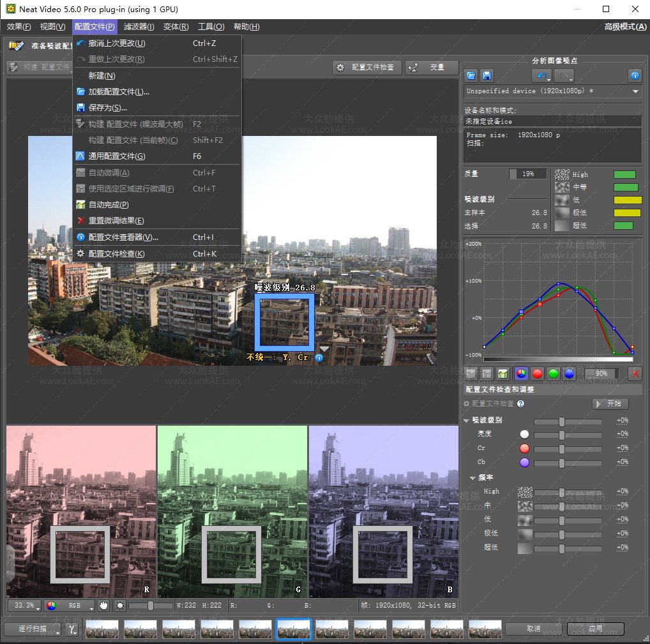This screenshot has width=650, height=644.
Task: Click the auto-complete profile graph icon
Action: [503, 374]
